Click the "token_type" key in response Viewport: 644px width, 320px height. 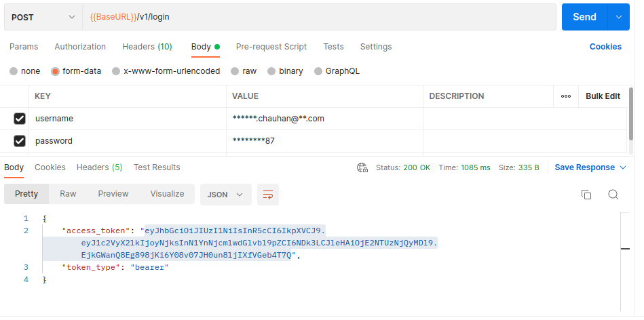point(91,268)
